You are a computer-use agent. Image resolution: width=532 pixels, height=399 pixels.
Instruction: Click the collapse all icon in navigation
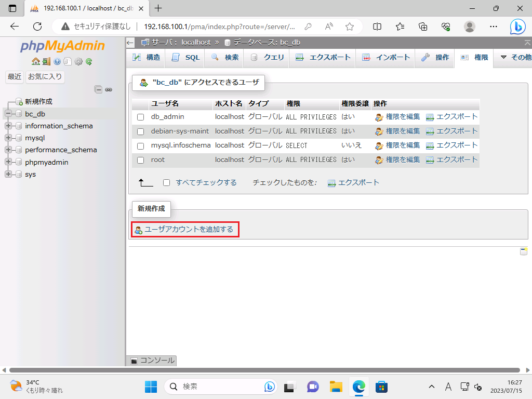(x=98, y=89)
